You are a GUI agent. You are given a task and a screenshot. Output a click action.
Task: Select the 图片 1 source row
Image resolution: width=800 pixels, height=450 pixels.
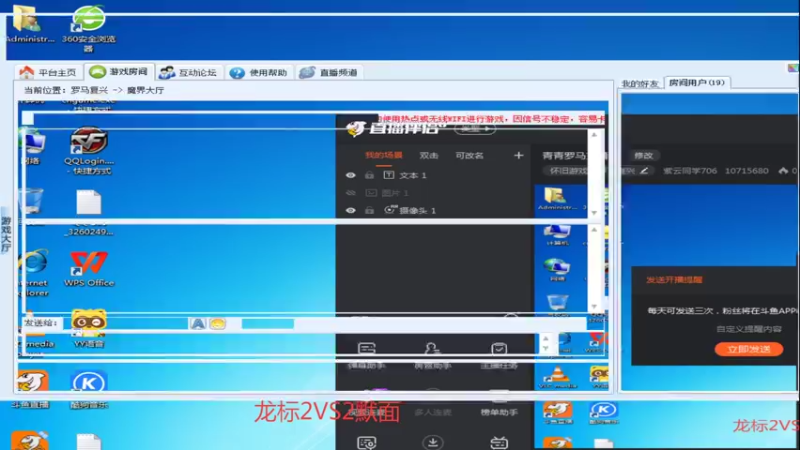tap(434, 193)
